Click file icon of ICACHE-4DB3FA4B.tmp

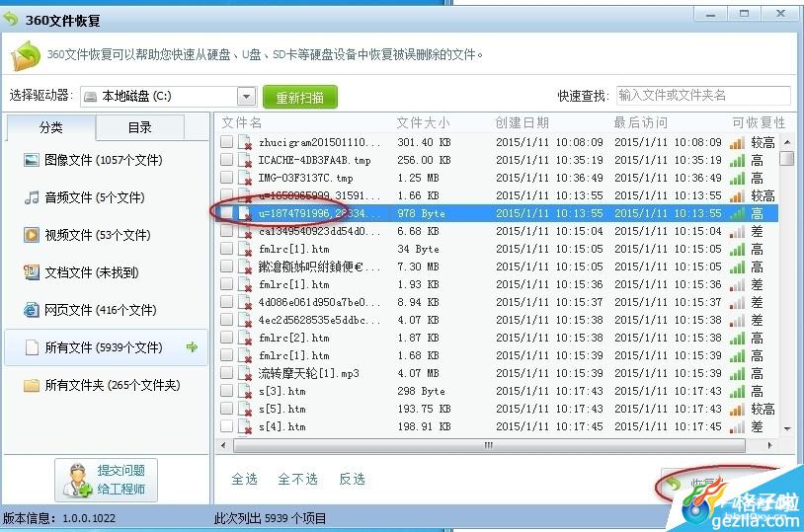(245, 160)
